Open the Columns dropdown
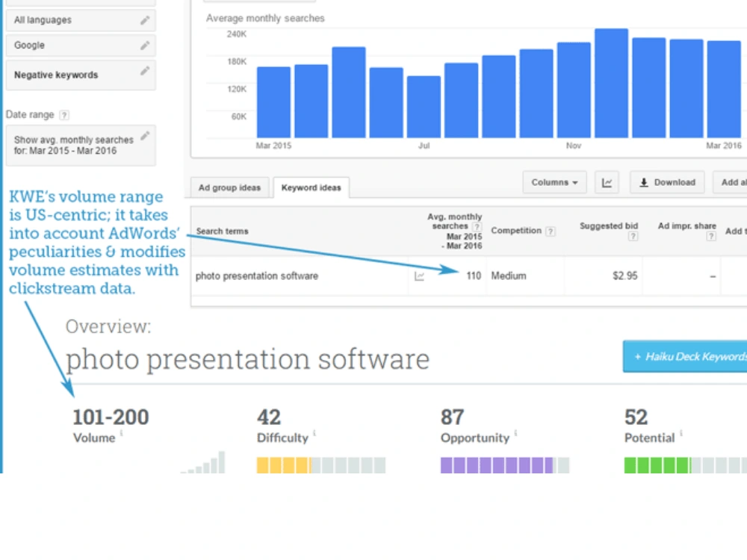The height and width of the screenshot is (560, 747). (554, 182)
